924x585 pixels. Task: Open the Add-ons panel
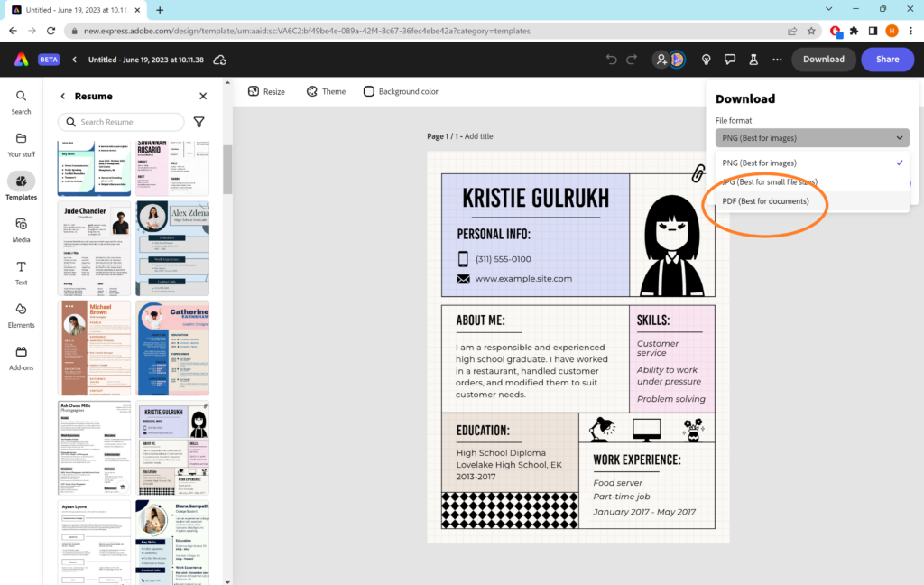coord(21,358)
